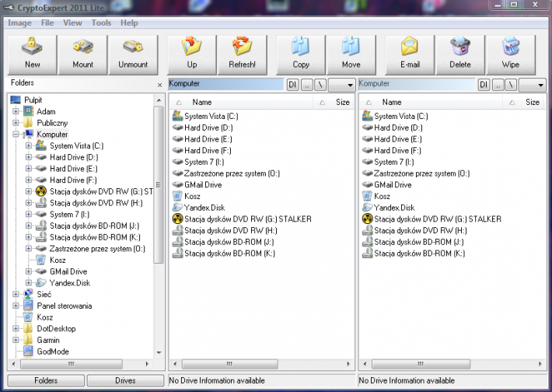Select Hard Drive (D:) in middle pane
Screen dimensions: 552x392
tap(202, 128)
